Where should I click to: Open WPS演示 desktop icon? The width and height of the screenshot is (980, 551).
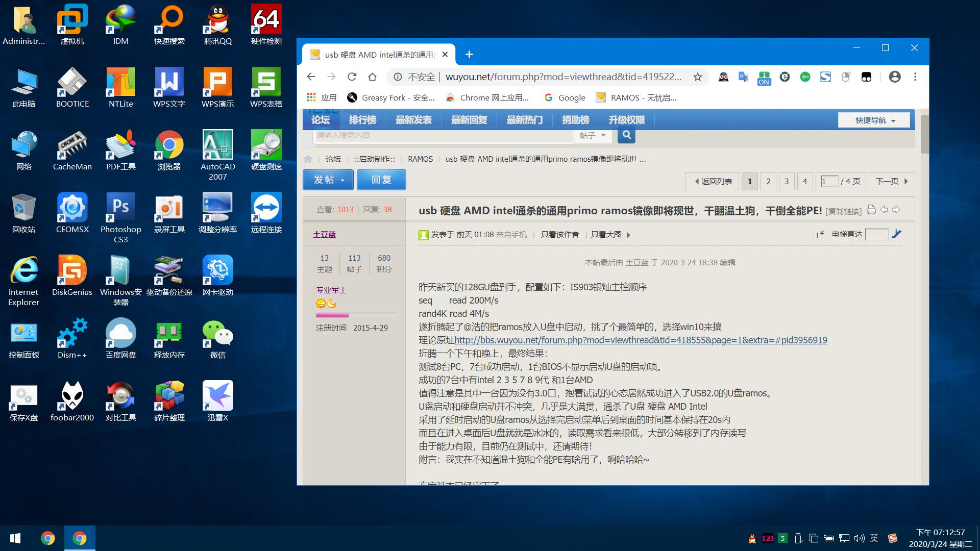[x=218, y=87]
